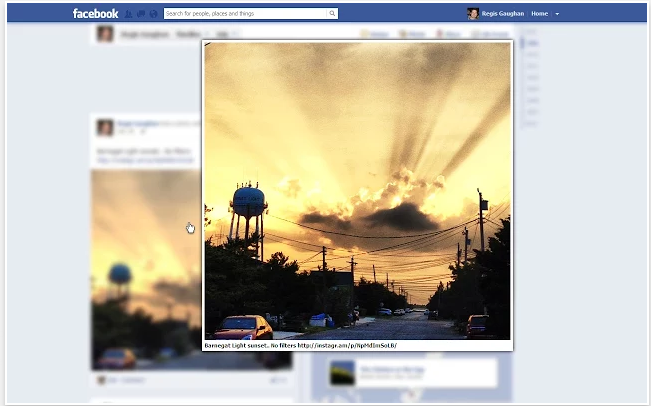Click the search magnifier icon

click(x=332, y=13)
